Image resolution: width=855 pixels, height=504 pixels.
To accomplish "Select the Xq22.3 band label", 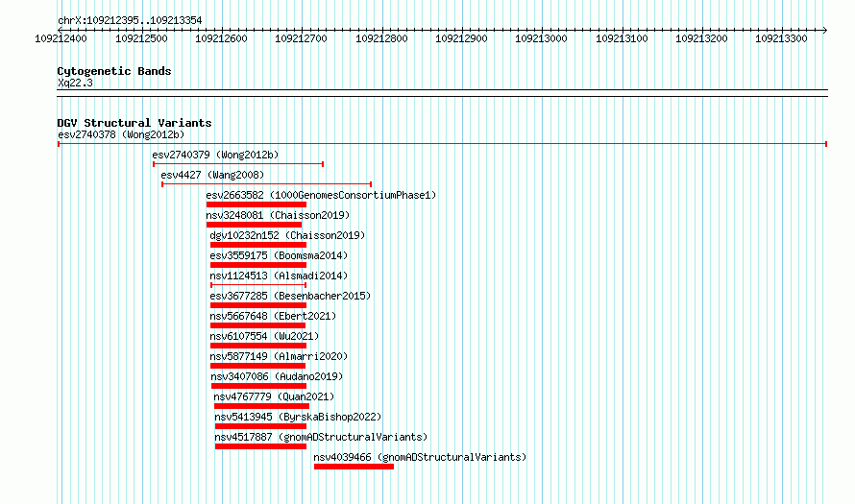I will click(x=75, y=83).
